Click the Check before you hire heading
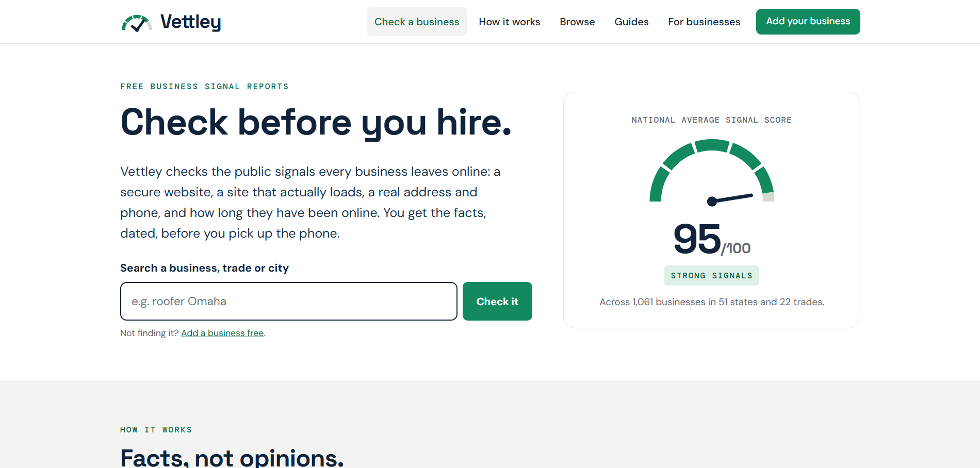Viewport: 980px width, 468px height. tap(316, 123)
